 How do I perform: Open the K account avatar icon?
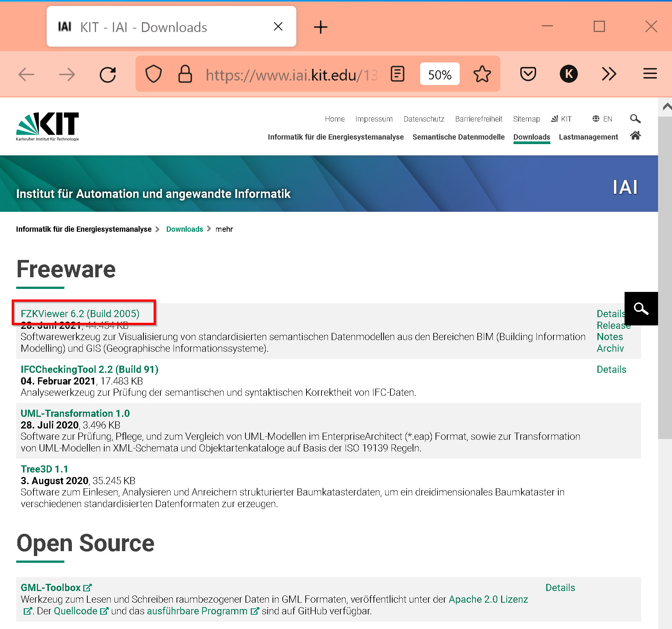(569, 74)
